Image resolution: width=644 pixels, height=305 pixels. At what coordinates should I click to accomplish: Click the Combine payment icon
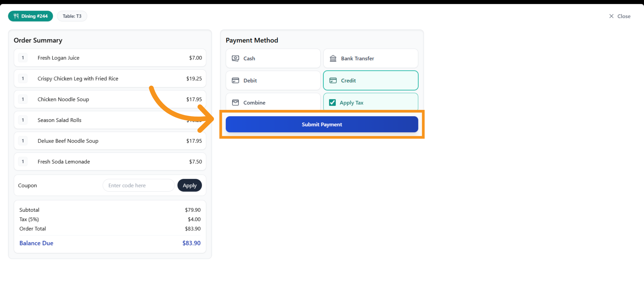235,103
